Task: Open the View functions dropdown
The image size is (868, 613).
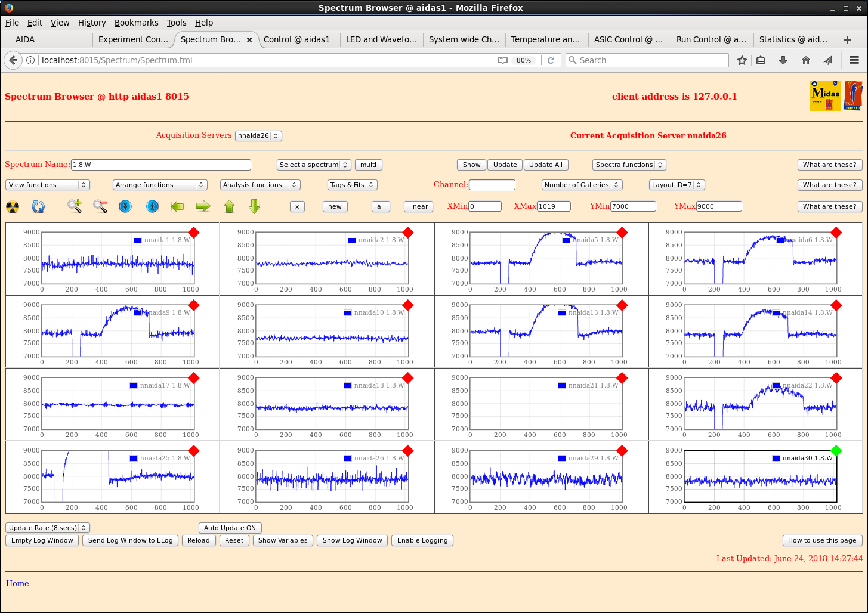Action: [x=48, y=185]
